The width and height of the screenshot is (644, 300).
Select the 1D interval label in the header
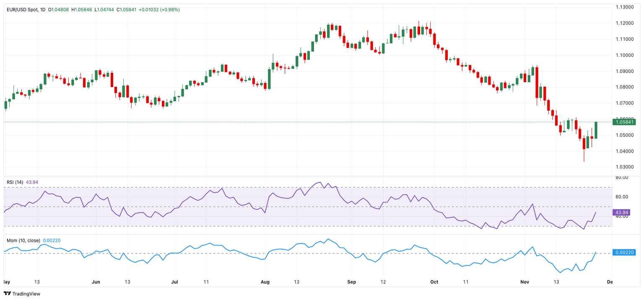click(x=43, y=9)
